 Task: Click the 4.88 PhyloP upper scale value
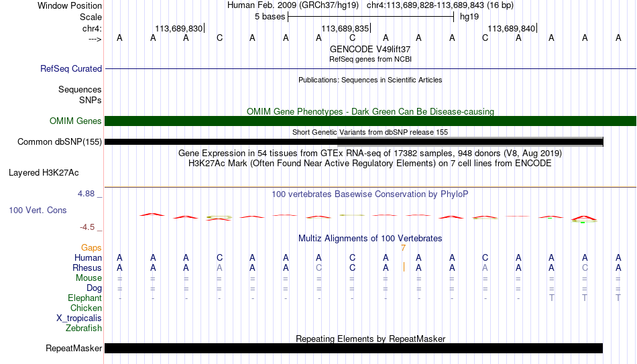(86, 194)
